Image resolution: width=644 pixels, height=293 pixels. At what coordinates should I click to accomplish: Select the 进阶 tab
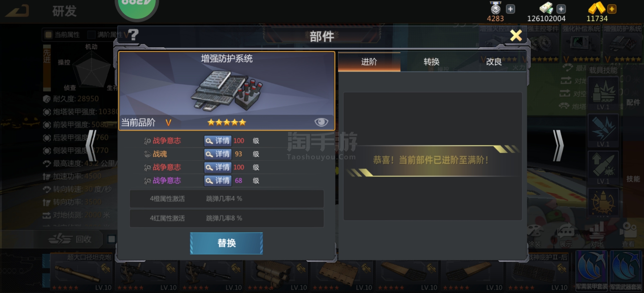tap(369, 62)
